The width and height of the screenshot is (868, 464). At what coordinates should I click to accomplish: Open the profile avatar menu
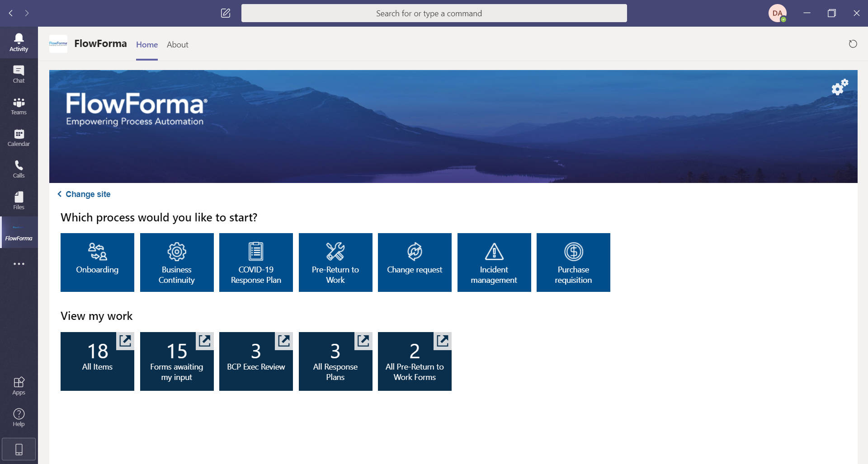(x=778, y=13)
